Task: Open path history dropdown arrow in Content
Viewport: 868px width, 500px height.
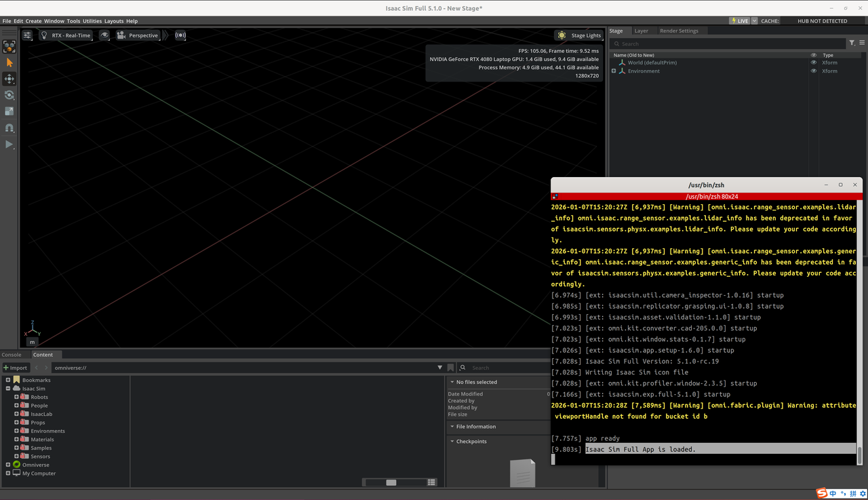Action: (x=440, y=368)
